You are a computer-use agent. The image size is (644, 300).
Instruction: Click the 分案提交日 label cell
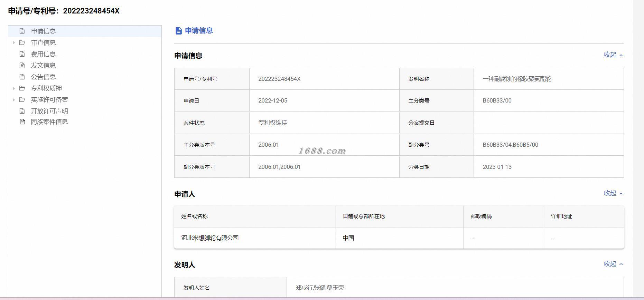click(436, 123)
